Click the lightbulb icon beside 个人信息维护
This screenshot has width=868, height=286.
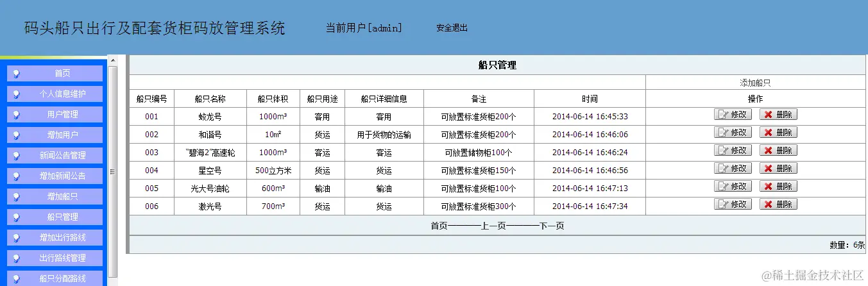[16, 94]
